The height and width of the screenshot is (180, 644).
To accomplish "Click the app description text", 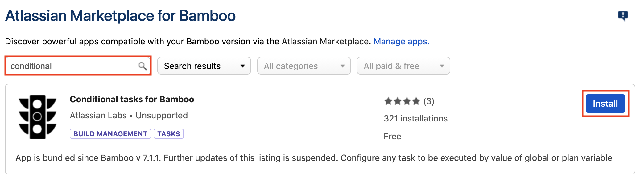I will (314, 158).
